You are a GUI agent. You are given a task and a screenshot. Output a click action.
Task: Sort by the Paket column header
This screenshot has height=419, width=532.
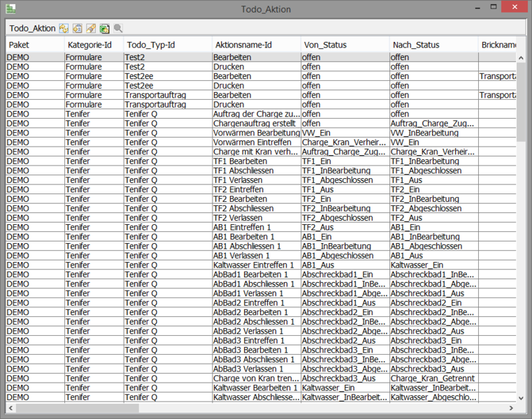pyautogui.click(x=34, y=45)
